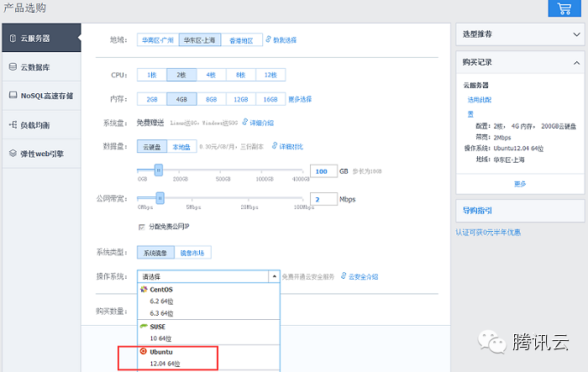Pick 4GB memory

click(181, 99)
